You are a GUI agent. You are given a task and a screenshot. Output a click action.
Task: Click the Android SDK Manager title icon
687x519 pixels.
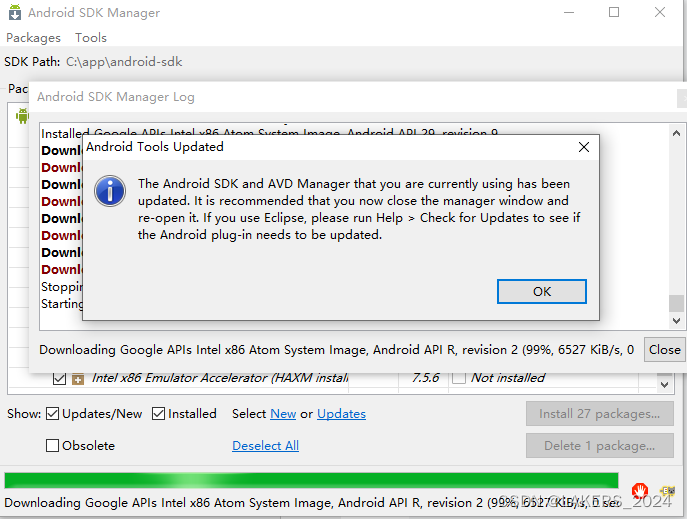[x=15, y=12]
